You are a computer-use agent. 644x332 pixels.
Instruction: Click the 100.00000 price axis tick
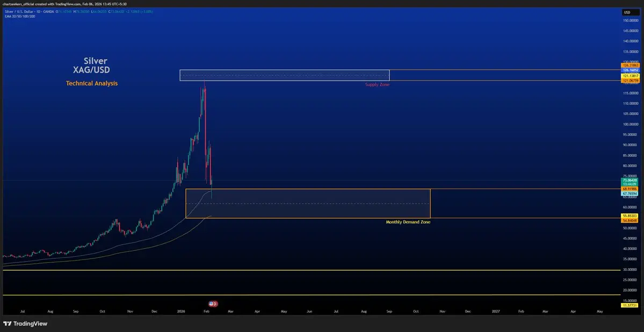pyautogui.click(x=631, y=124)
